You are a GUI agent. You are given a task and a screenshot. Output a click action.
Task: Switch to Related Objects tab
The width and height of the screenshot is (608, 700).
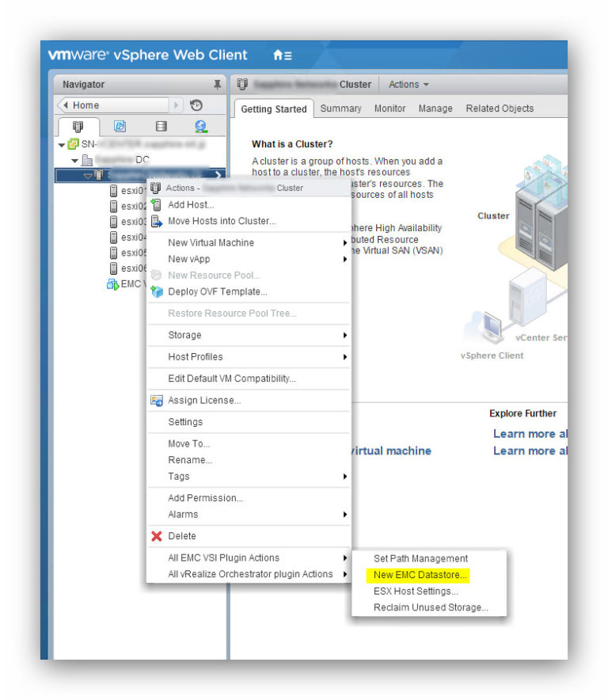pyautogui.click(x=500, y=108)
